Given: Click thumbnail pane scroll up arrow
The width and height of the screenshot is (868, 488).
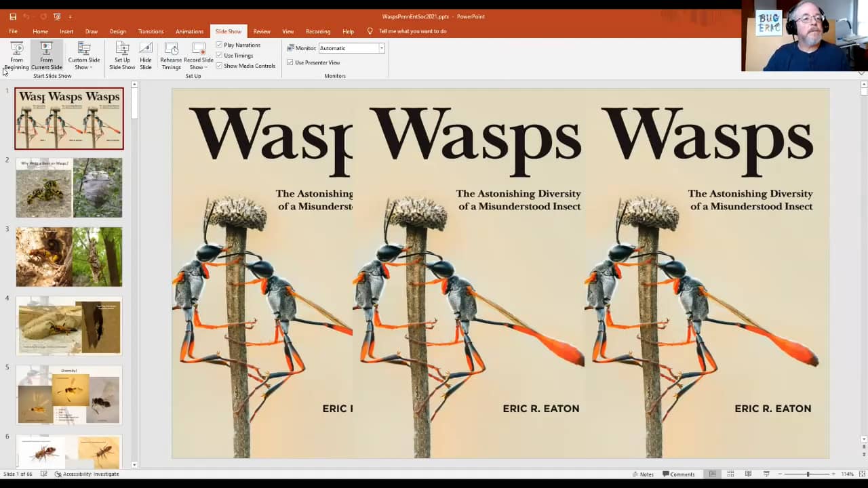Looking at the screenshot, I should click(134, 85).
